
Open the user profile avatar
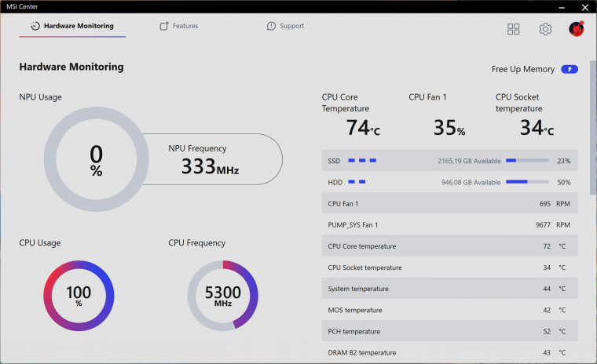576,29
